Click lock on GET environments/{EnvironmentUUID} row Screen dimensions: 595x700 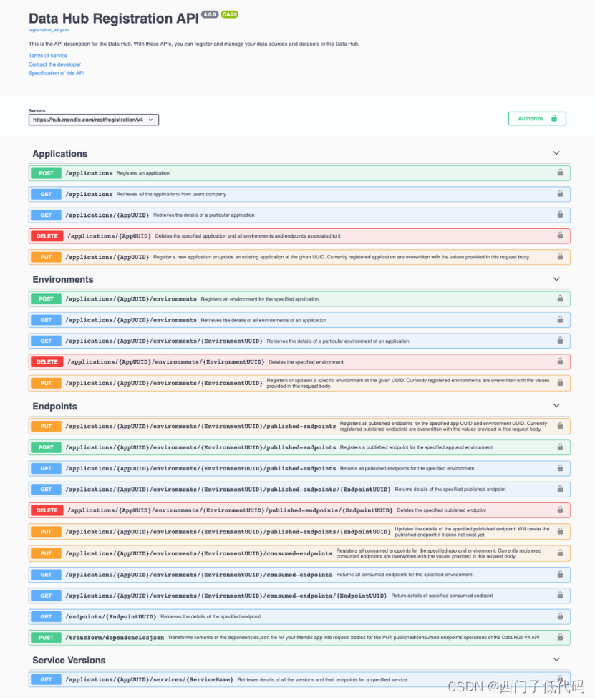click(560, 340)
